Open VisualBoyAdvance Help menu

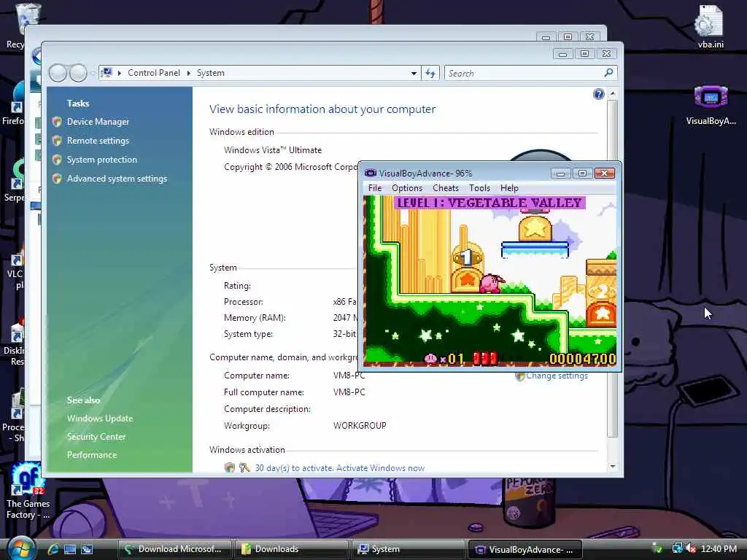pos(509,188)
